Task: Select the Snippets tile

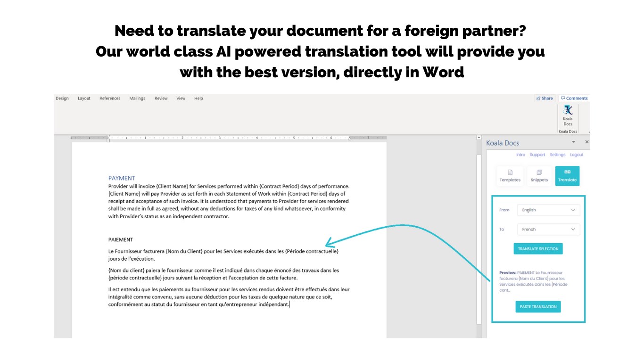Action: (539, 176)
